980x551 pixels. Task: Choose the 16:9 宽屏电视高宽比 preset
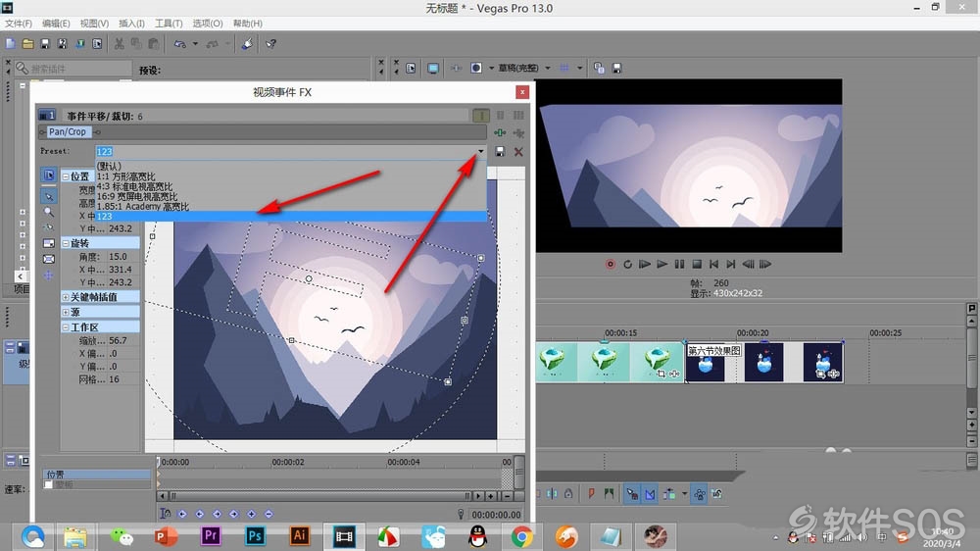(291, 196)
